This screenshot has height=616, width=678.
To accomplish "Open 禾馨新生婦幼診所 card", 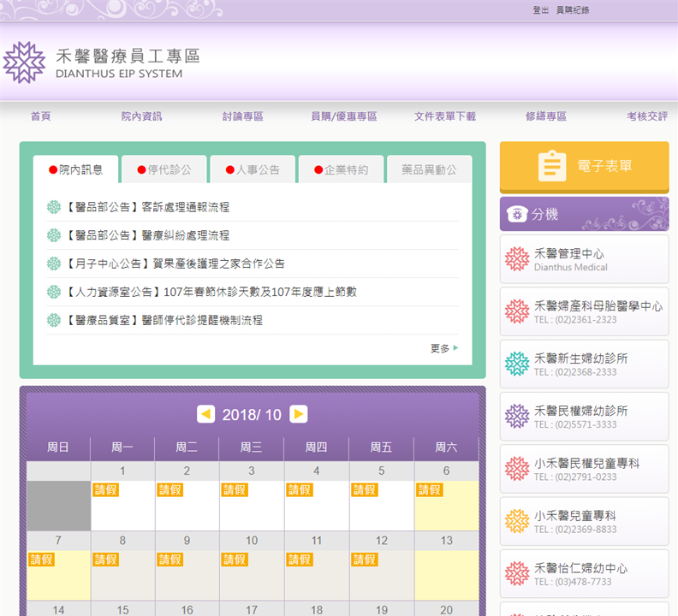I will (x=584, y=364).
